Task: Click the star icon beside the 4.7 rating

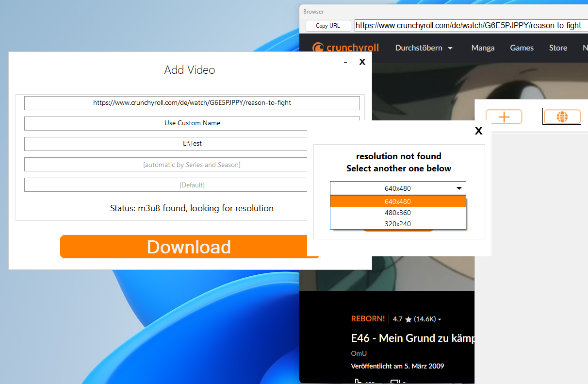Action: point(408,319)
